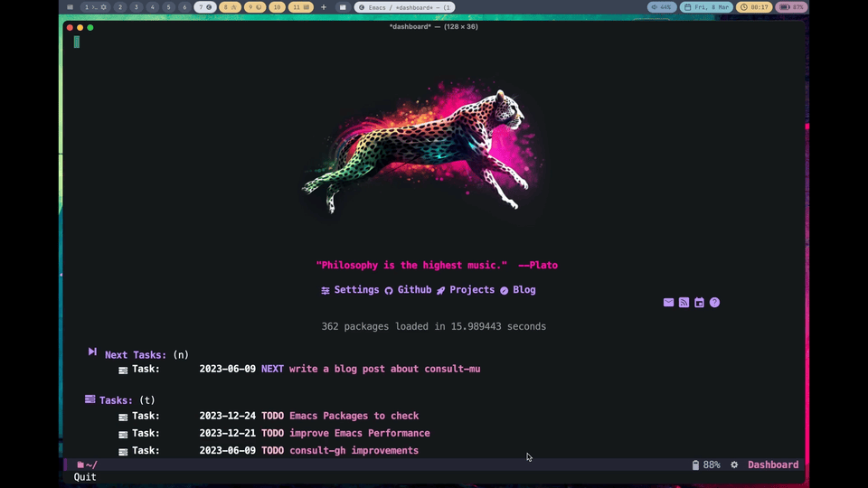Click the ~/ directory in modeline

pyautogui.click(x=91, y=465)
